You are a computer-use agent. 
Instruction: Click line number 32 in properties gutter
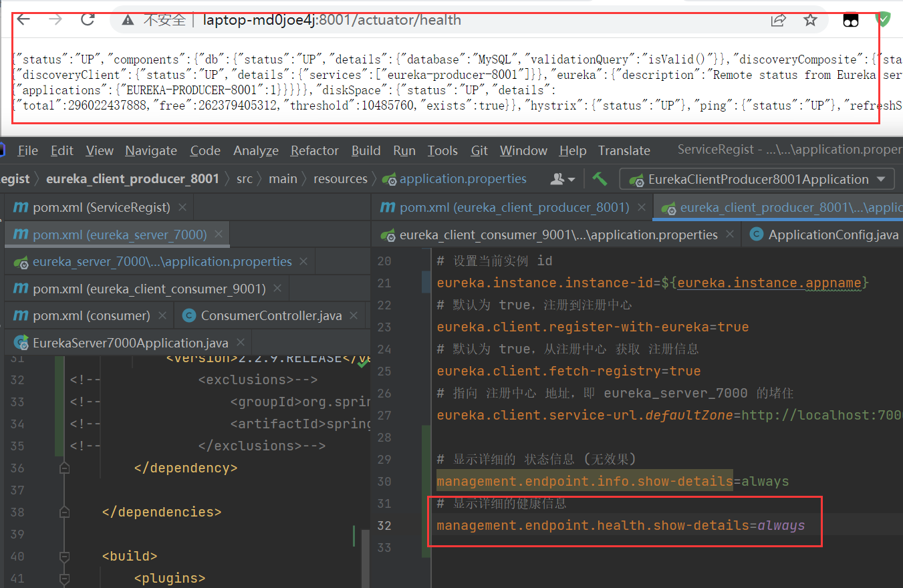coord(384,525)
